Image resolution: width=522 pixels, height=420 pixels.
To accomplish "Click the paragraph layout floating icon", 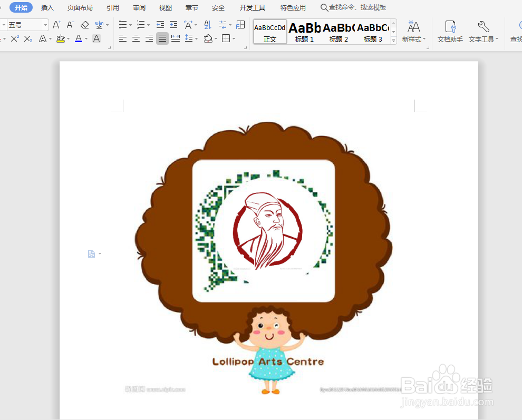I will pos(92,254).
